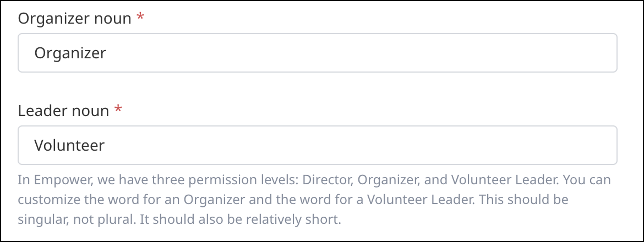Click the Organizer noun input field
The width and height of the screenshot is (644, 242).
click(x=317, y=53)
